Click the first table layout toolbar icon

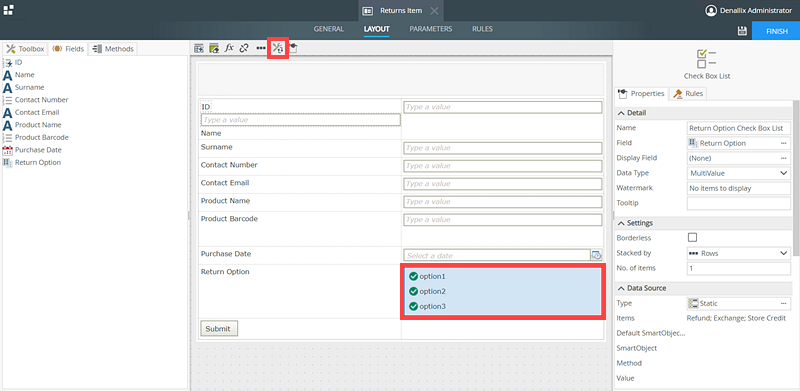pyautogui.click(x=199, y=48)
